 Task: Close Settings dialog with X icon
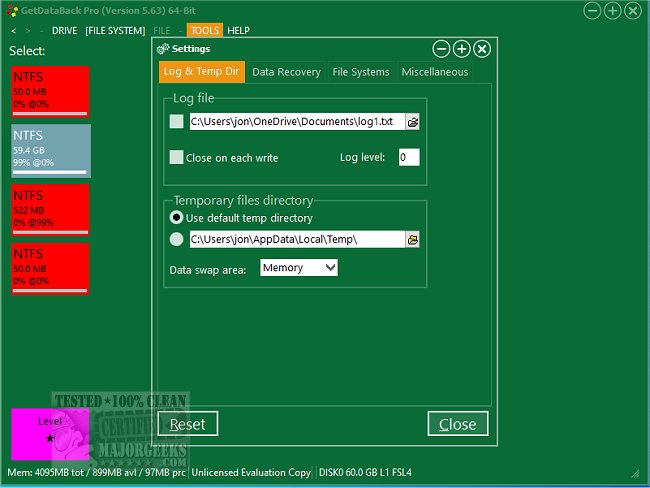point(482,49)
